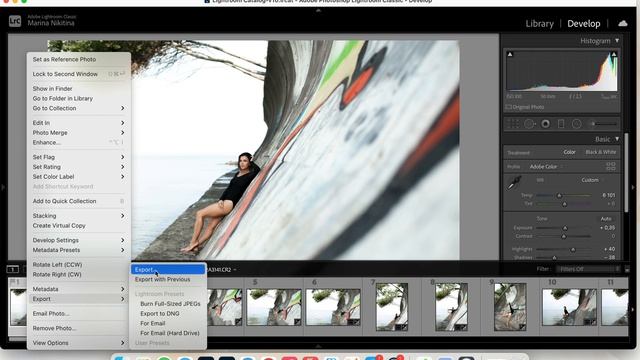This screenshot has height=360, width=640.
Task: Click the develop badge on thumbnail 6
Action: (356, 322)
